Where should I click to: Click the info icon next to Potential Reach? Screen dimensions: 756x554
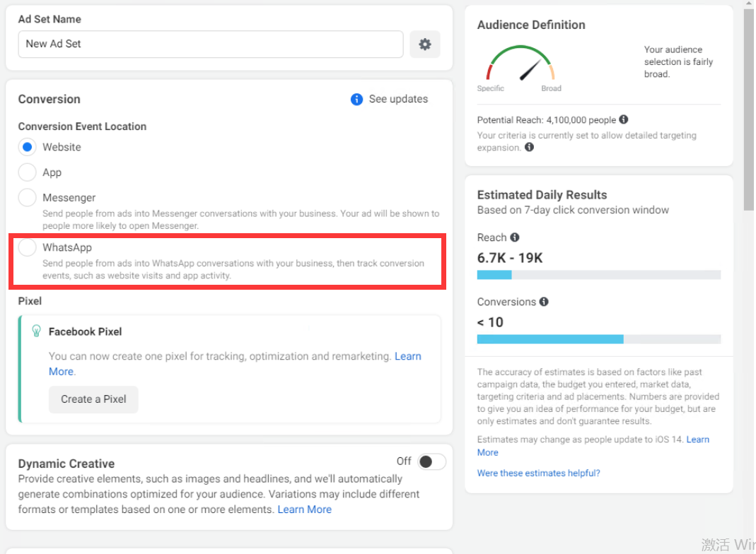coord(623,120)
